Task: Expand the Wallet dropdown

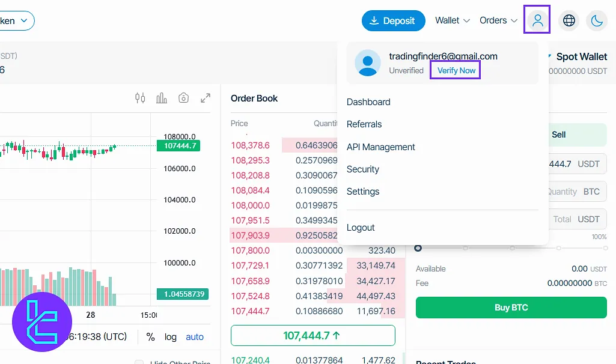Action: point(453,20)
